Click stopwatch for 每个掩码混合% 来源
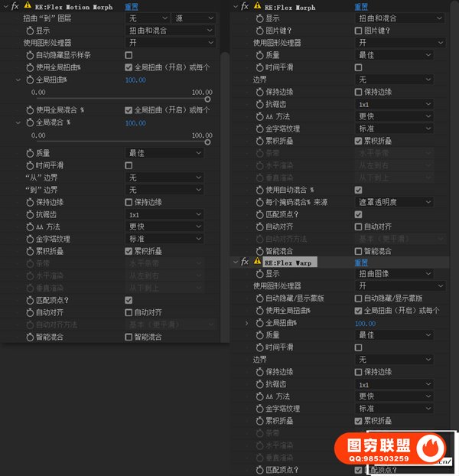 click(258, 202)
